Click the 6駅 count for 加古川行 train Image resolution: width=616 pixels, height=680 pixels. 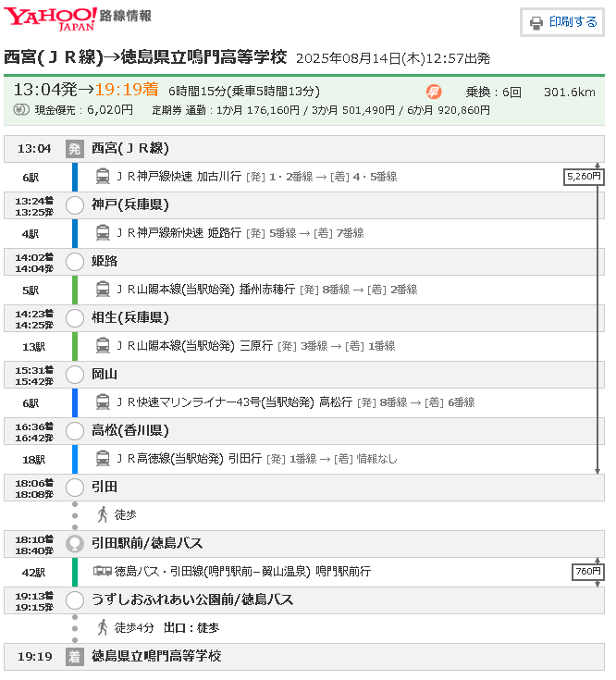point(31,178)
